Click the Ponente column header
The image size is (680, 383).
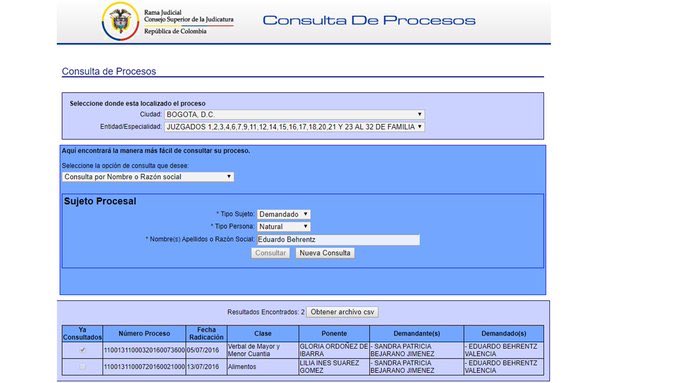334,334
